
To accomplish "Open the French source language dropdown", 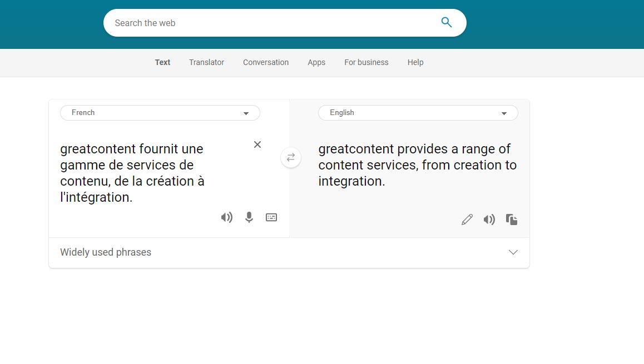I will 160,113.
